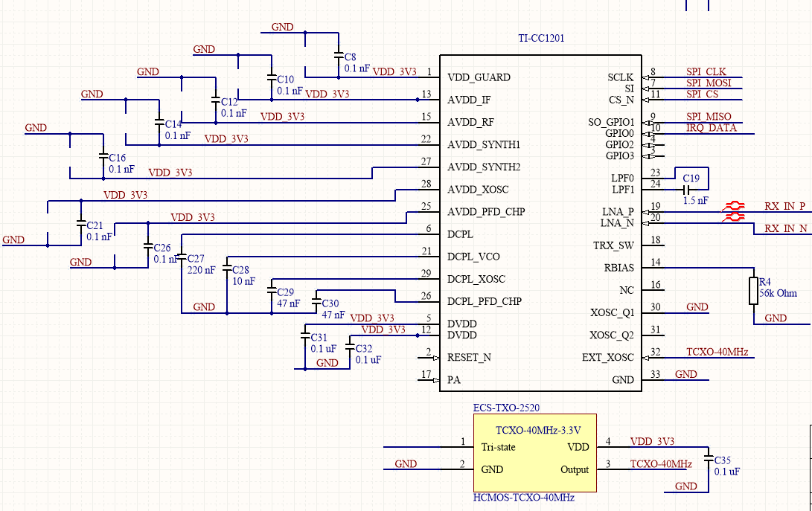Click the C8 capacitor designator
812x511 pixels.
tap(350, 57)
